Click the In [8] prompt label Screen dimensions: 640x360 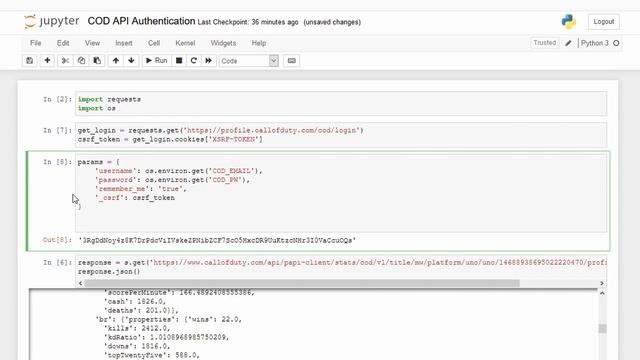pos(57,162)
